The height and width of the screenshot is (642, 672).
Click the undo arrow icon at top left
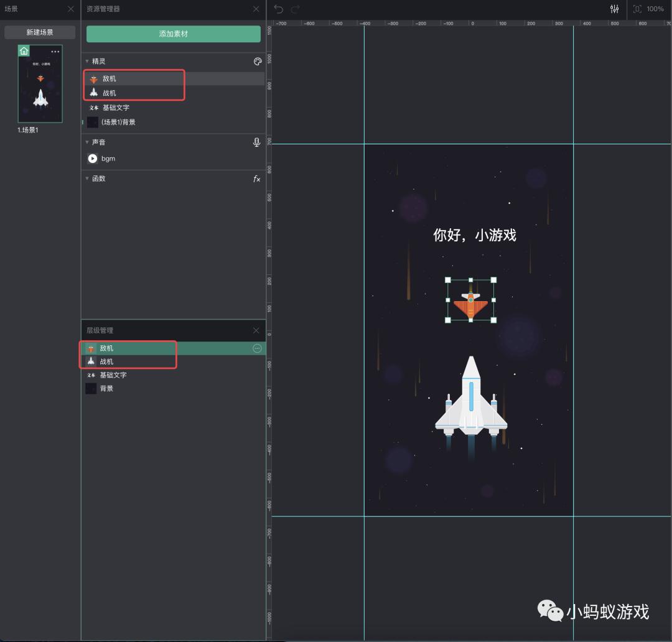[x=278, y=9]
